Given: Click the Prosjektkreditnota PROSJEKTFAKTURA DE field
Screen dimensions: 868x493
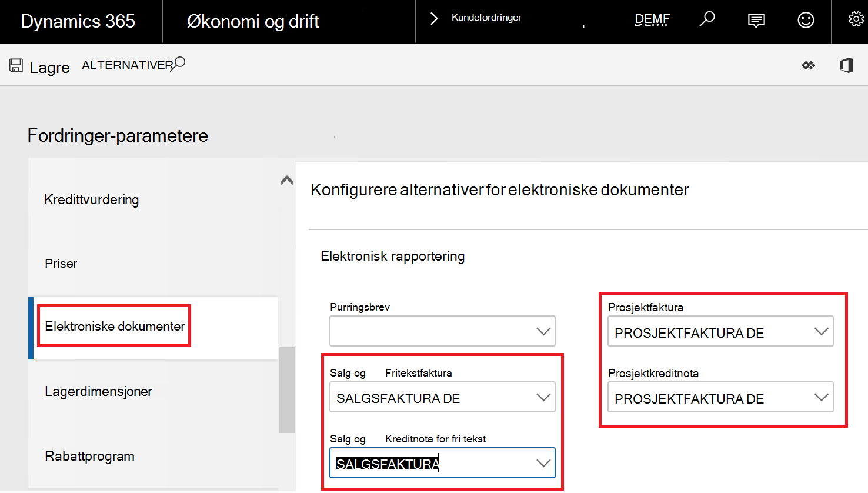Looking at the screenshot, I should [x=720, y=397].
